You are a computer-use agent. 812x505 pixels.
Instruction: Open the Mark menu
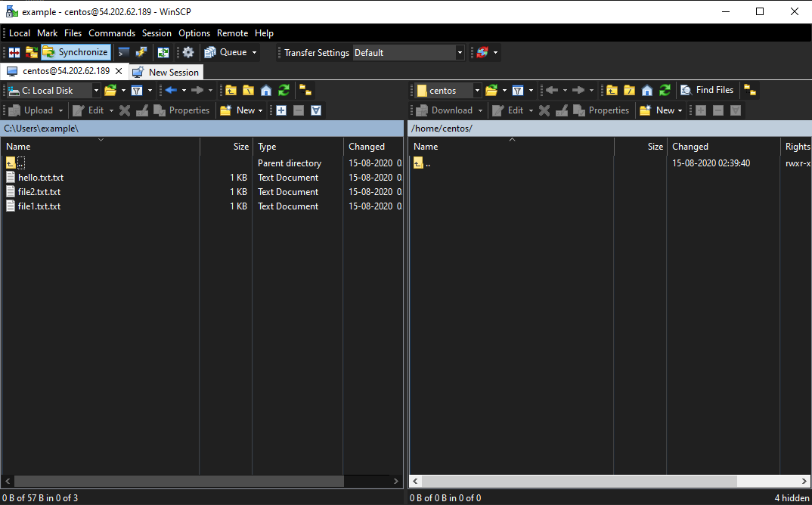click(47, 33)
